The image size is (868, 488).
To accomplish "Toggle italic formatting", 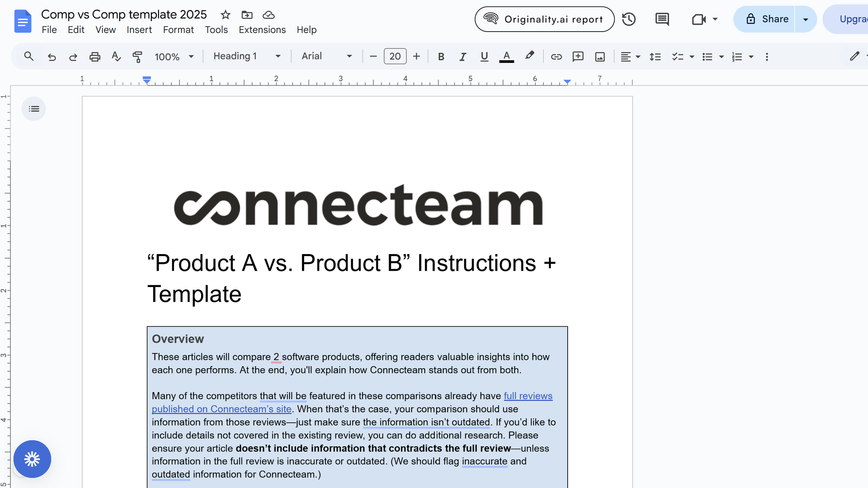I will [x=462, y=57].
